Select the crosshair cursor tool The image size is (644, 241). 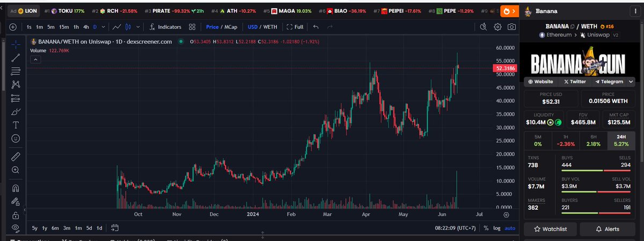click(16, 44)
